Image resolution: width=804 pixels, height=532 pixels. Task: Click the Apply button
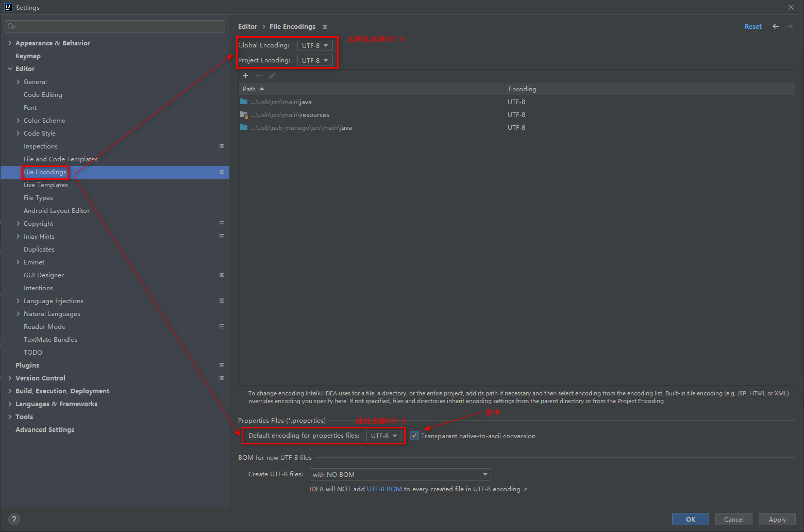tap(777, 519)
